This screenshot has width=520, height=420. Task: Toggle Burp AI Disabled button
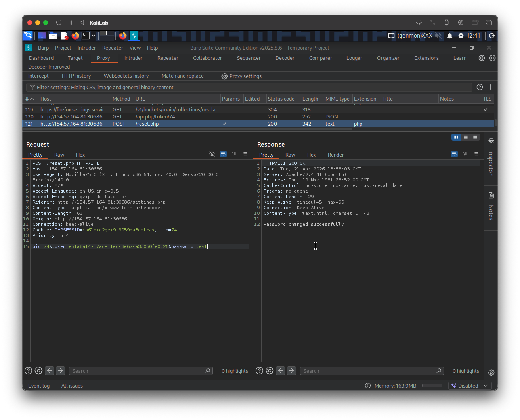tap(465, 386)
